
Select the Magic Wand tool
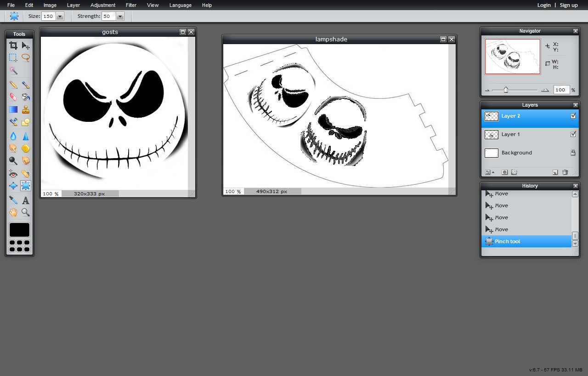point(13,70)
